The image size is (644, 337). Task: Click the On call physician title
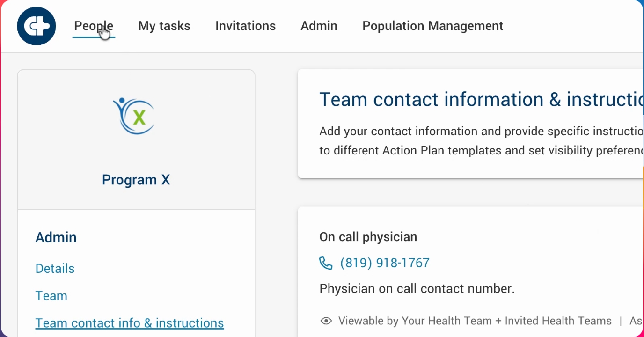tap(368, 237)
